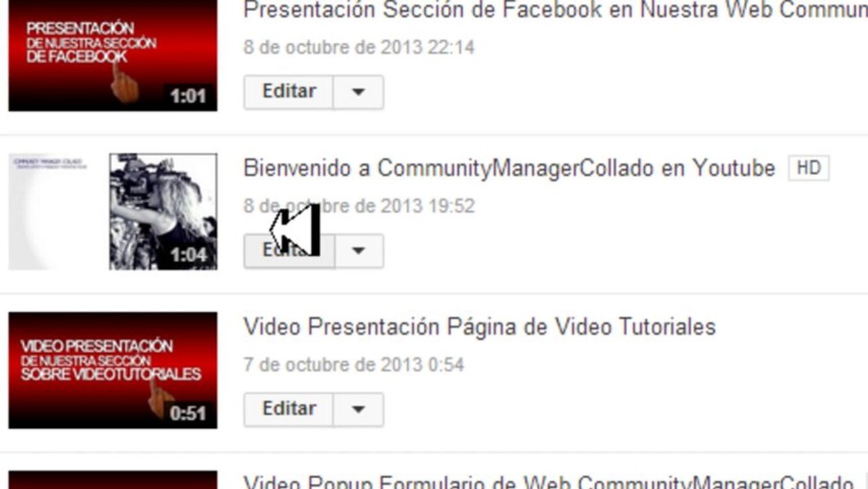Click Editar for Bienvenido a CommunityManagerCollado video
The height and width of the screenshot is (489, 868).
point(288,251)
